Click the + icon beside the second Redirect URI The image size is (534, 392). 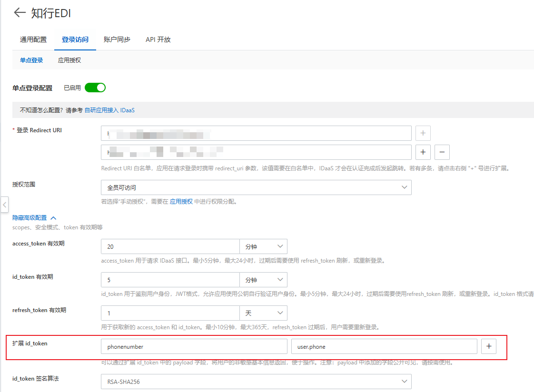(423, 152)
